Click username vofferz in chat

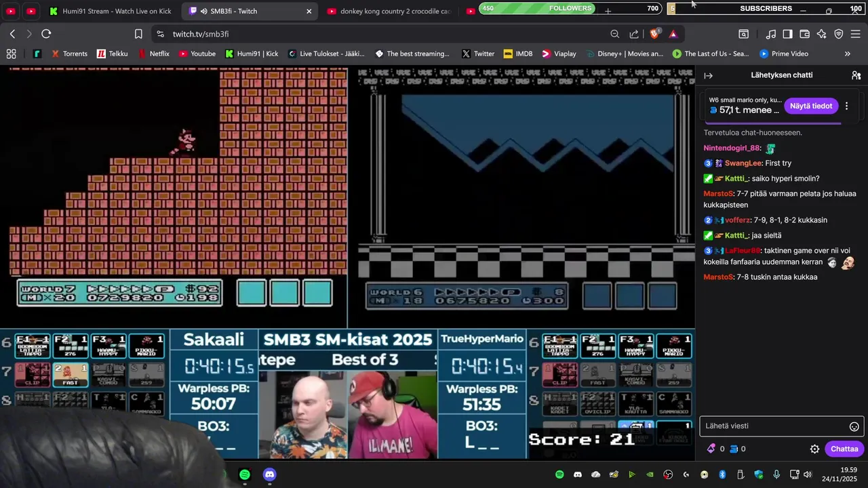coord(737,220)
